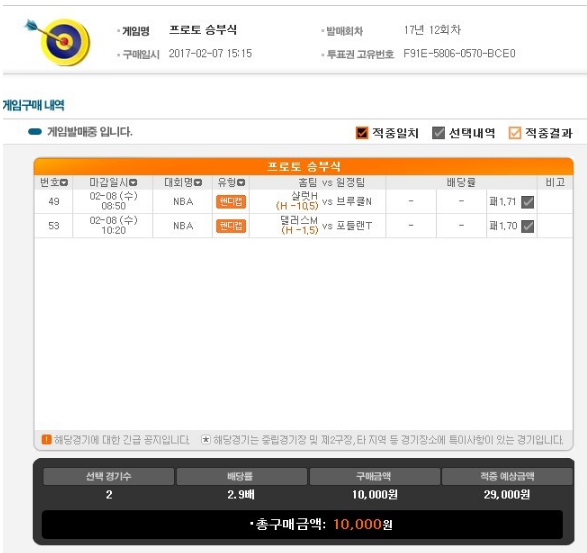Uncheck the 패 1.70 selection box
Screen dimensions: 587x553
(527, 226)
